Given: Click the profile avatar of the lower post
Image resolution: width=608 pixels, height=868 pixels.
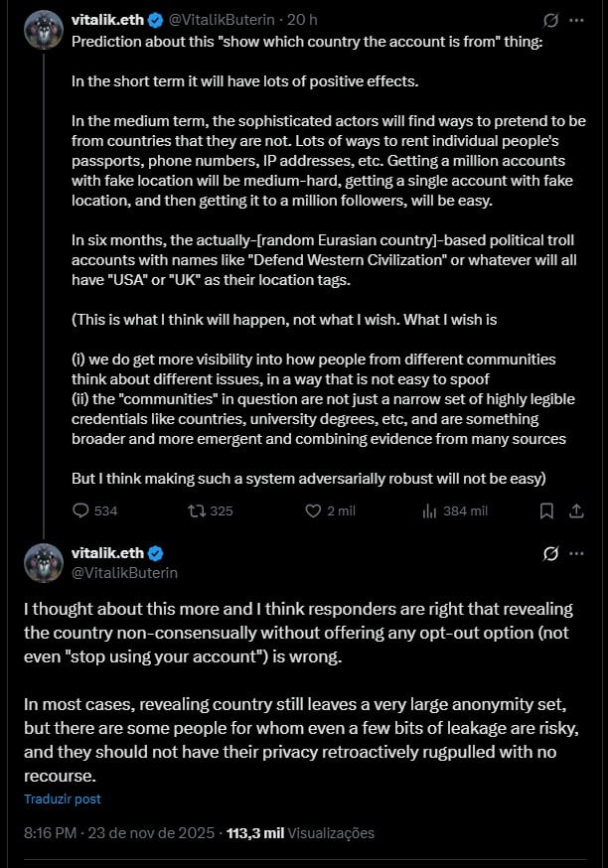Looking at the screenshot, I should pos(44,563).
